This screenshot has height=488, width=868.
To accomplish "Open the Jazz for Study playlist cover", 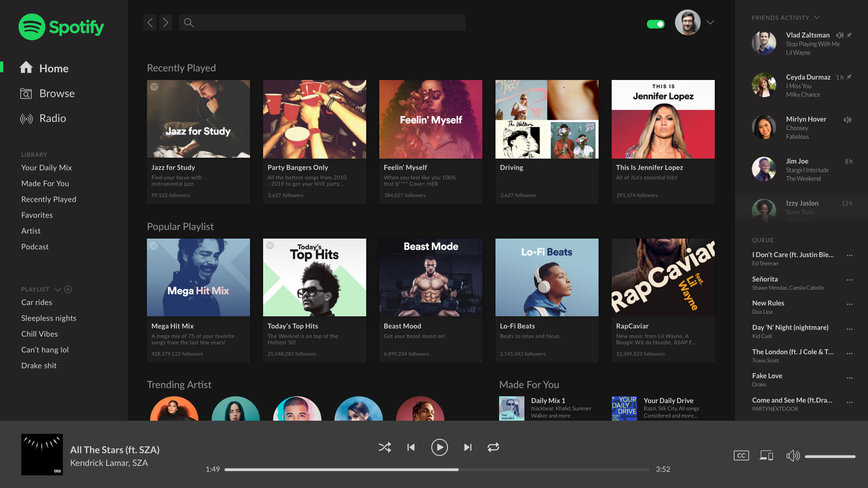I will 198,119.
